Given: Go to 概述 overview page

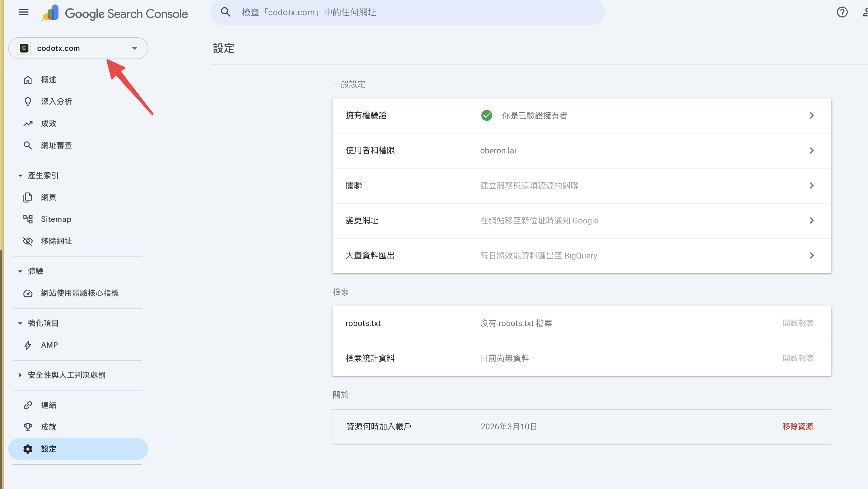Looking at the screenshot, I should coord(48,80).
